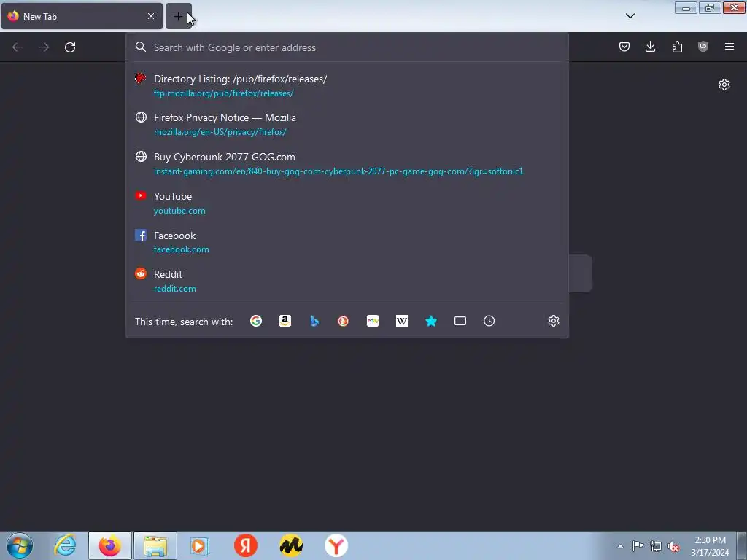Show hidden system tray icons

[620, 546]
